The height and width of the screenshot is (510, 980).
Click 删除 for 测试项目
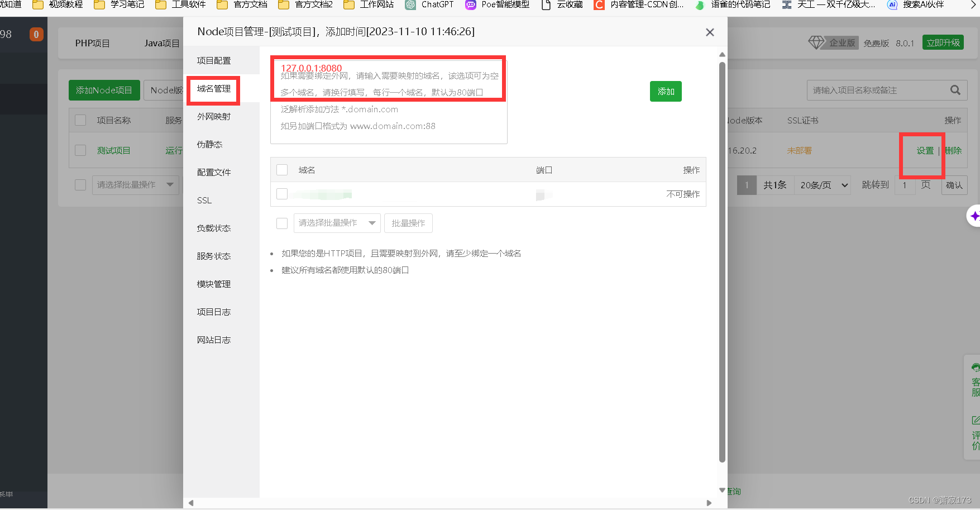pyautogui.click(x=953, y=151)
